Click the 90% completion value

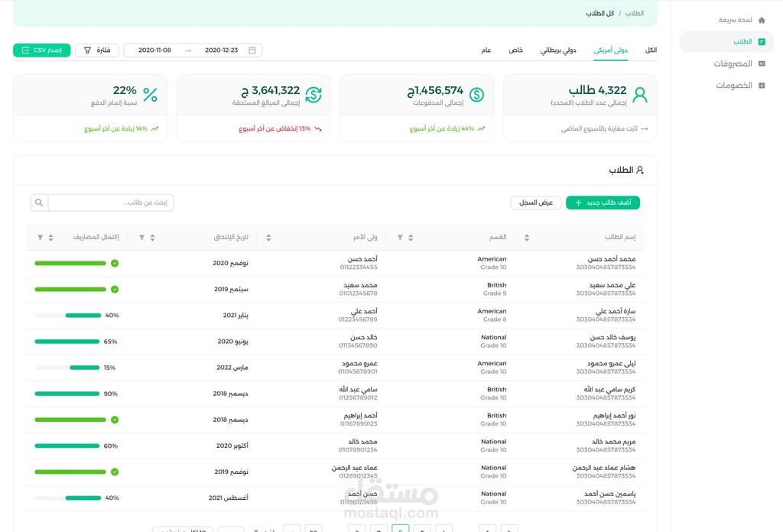pyautogui.click(x=111, y=394)
